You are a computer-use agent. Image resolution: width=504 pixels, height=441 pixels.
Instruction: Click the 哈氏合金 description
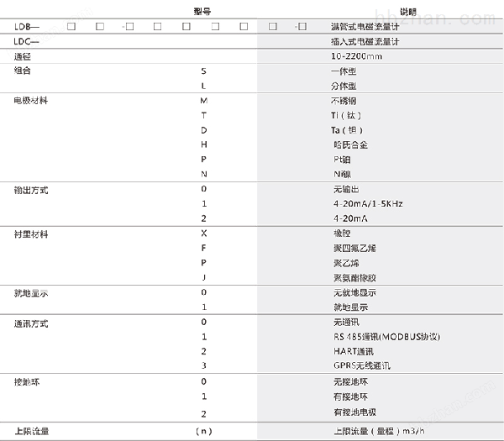(350, 145)
